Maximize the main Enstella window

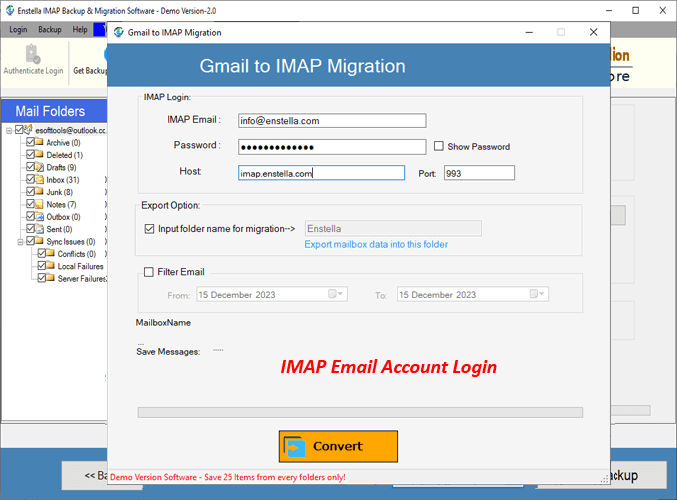pos(636,10)
